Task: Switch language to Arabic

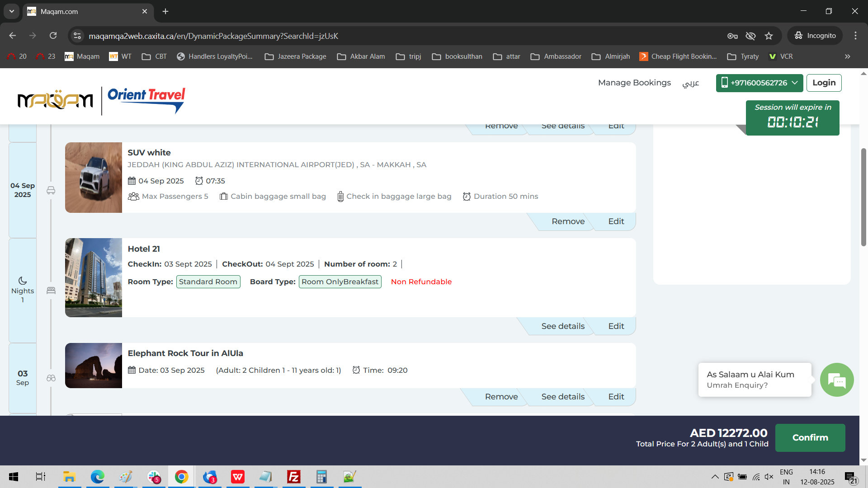Action: (x=690, y=83)
